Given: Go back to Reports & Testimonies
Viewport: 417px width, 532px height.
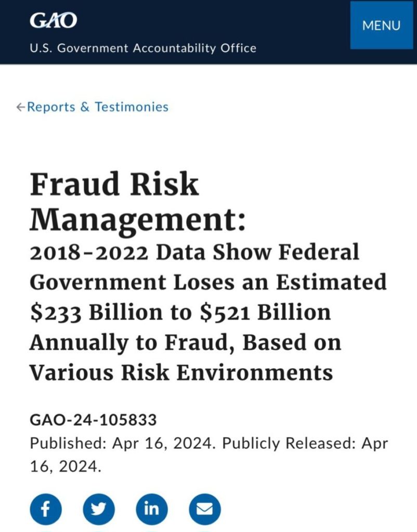Looking at the screenshot, I should (98, 107).
